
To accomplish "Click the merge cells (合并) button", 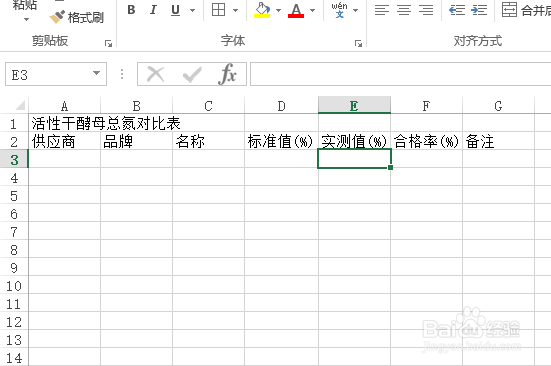I will (525, 10).
